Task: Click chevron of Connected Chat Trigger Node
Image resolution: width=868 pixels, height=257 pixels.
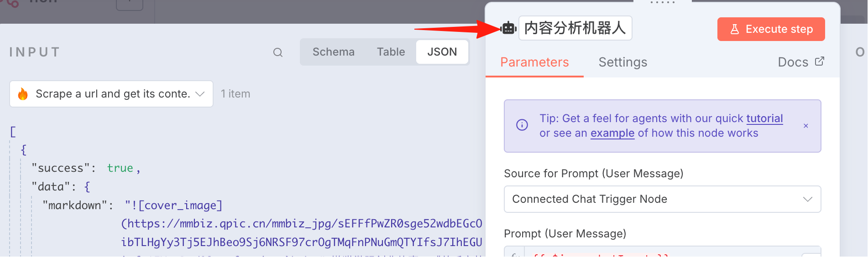Action: (x=808, y=199)
